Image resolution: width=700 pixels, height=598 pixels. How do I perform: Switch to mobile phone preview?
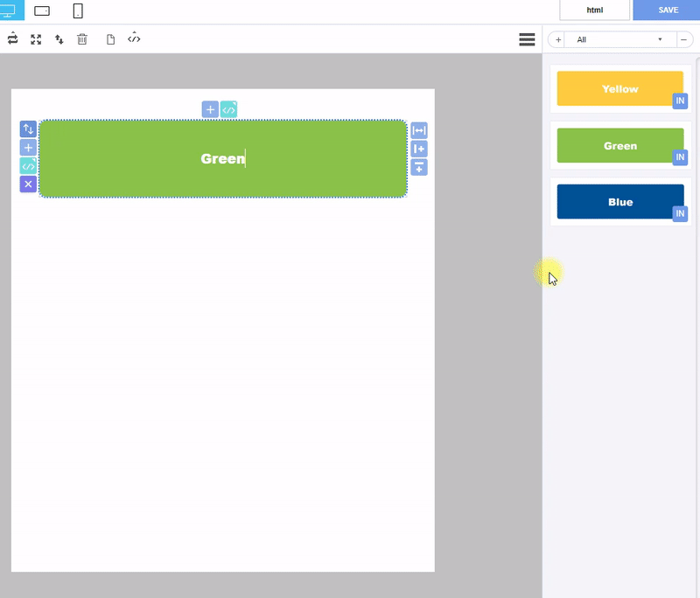(x=78, y=10)
